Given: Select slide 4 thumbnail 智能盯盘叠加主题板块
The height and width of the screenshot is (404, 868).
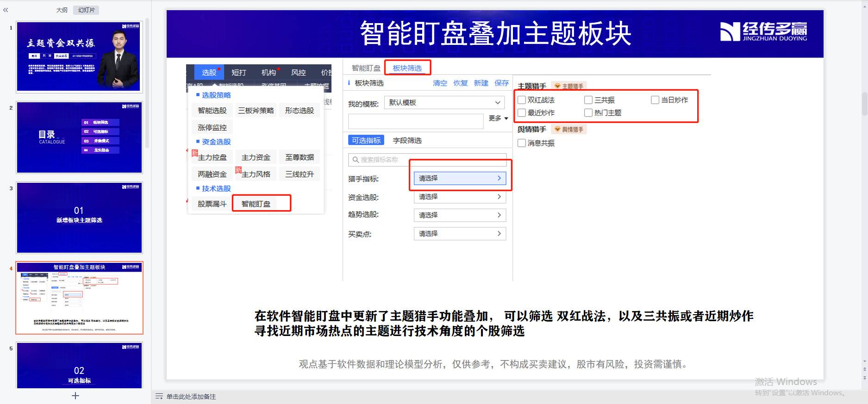Looking at the screenshot, I should [79, 298].
